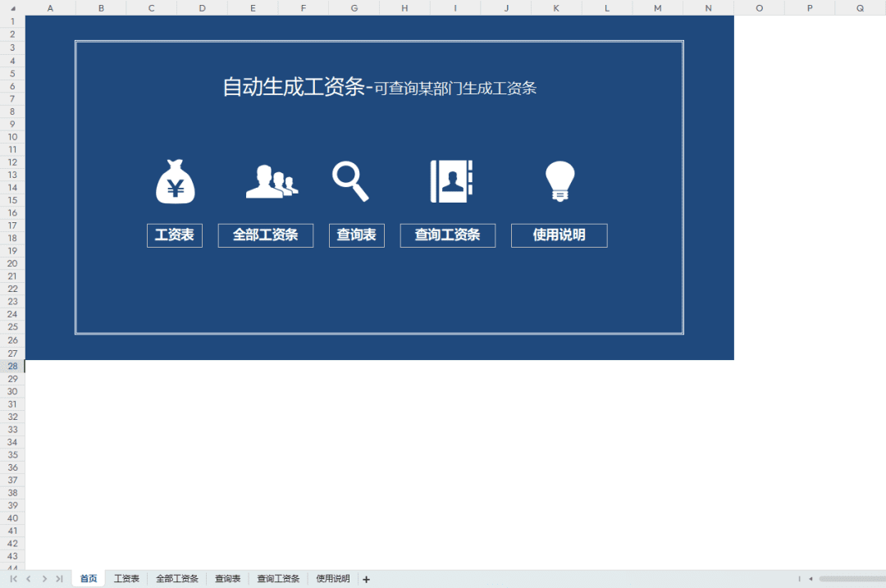
Task: Select column H header
Action: coord(404,8)
